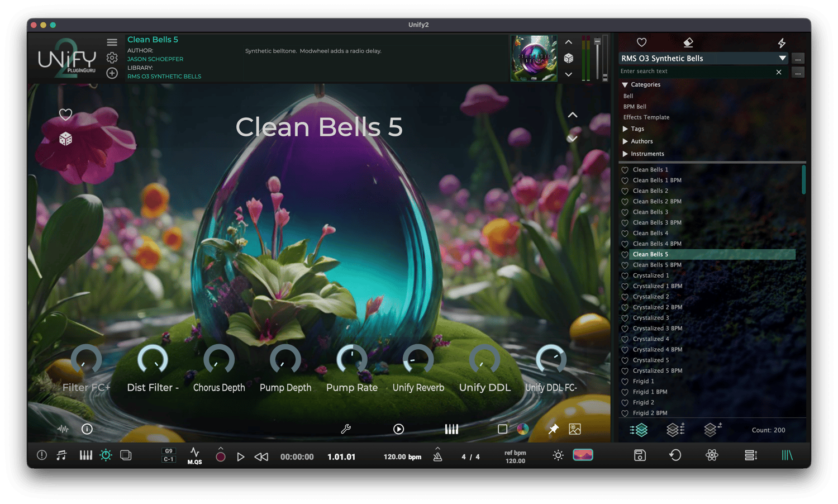Select the Crystalized 5 BPM preset
Image resolution: width=838 pixels, height=504 pixels.
click(x=658, y=371)
